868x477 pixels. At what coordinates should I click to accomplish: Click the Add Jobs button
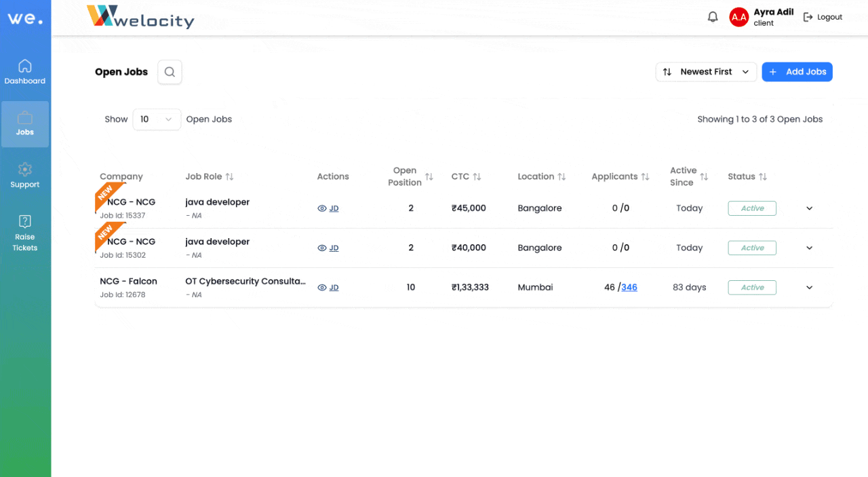tap(797, 72)
